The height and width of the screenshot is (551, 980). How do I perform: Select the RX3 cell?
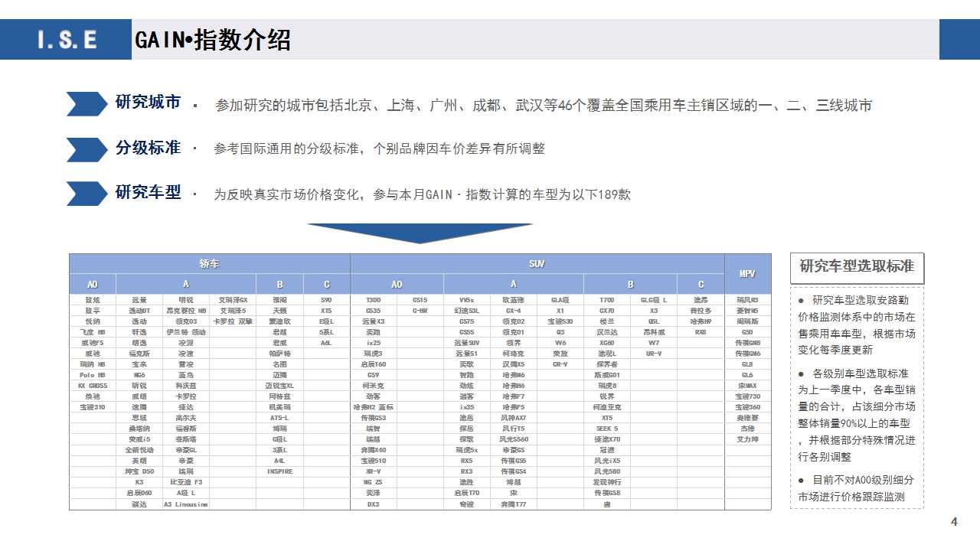(x=466, y=471)
